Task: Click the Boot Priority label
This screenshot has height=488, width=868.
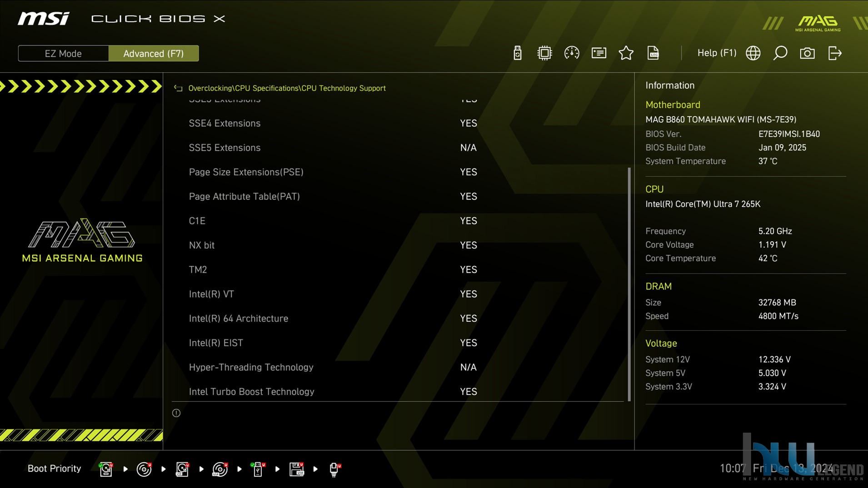Action: 54,468
